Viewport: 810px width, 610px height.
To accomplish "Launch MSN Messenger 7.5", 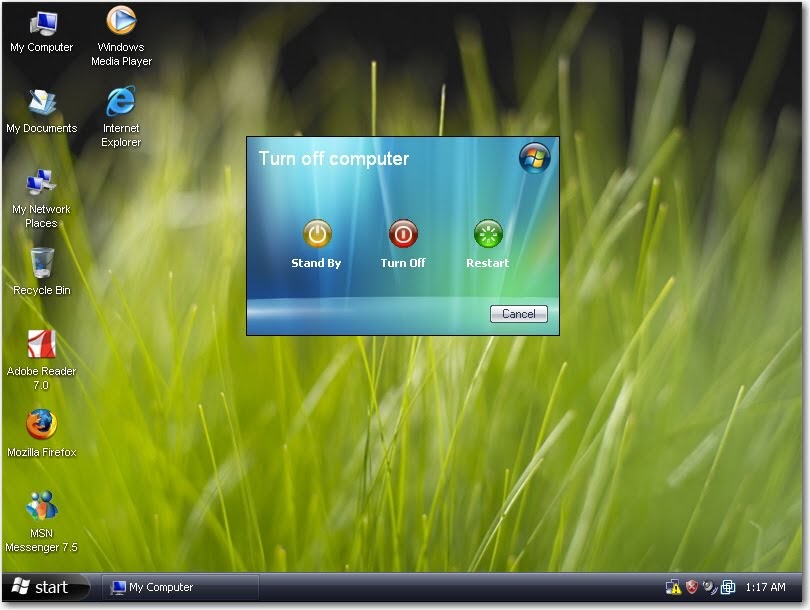I will click(x=40, y=505).
